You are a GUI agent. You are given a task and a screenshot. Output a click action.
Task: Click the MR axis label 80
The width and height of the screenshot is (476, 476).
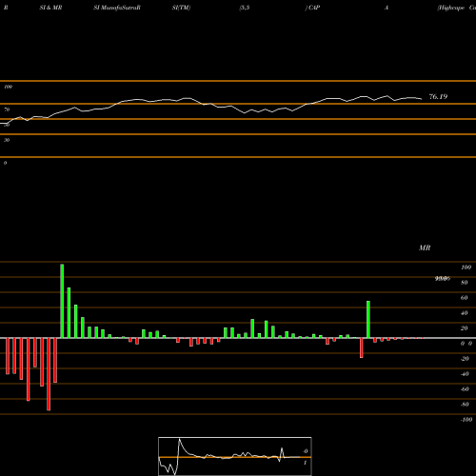coord(464,283)
